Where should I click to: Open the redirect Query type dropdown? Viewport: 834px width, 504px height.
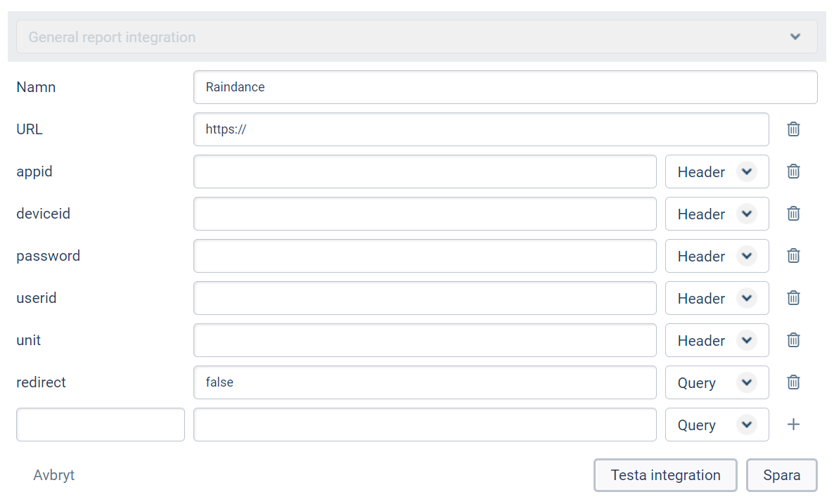pos(717,383)
